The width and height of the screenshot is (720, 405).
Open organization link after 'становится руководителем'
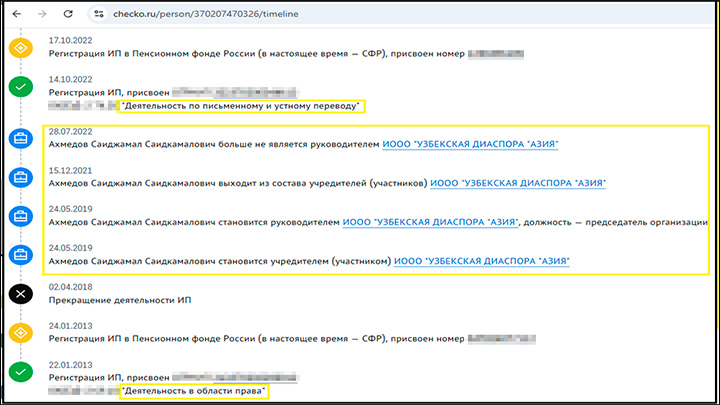point(428,222)
